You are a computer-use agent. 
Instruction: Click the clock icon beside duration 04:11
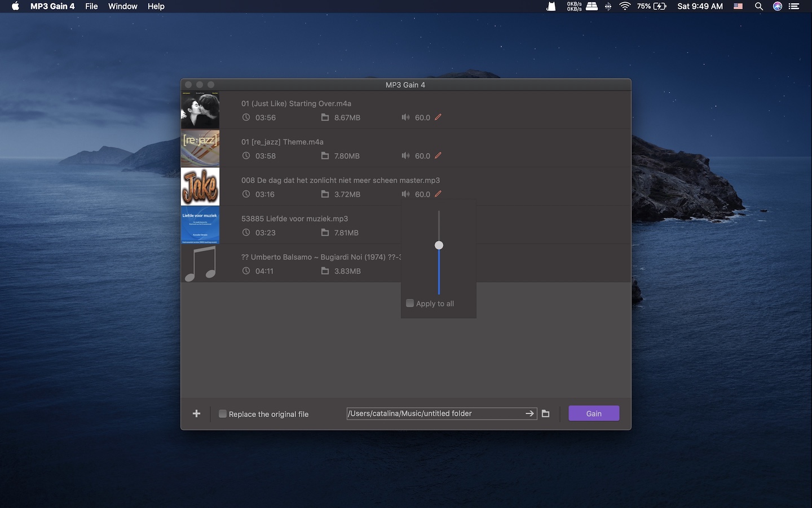246,271
